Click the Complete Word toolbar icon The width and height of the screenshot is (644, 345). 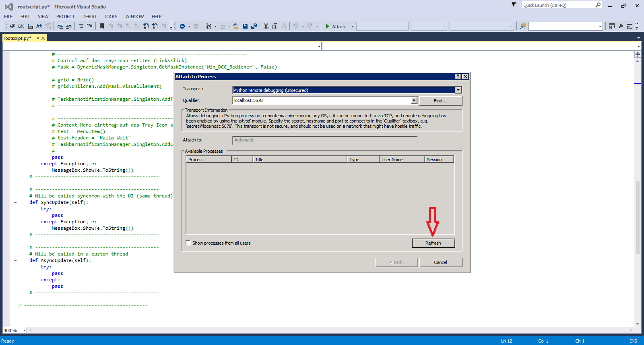[39, 26]
